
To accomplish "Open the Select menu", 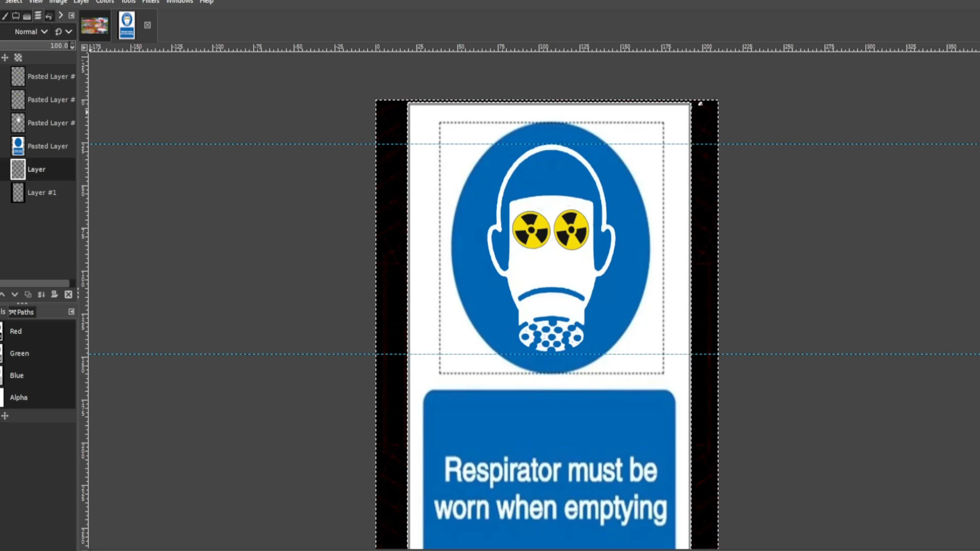I will click(x=14, y=2).
